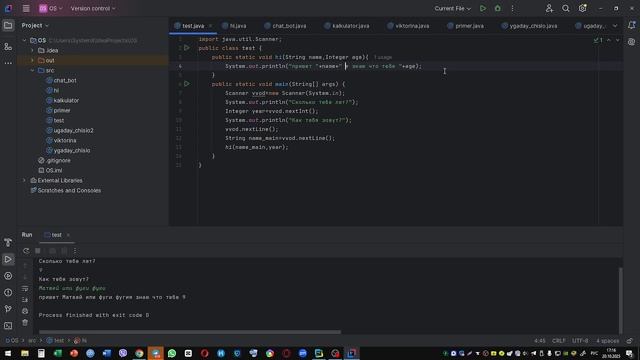Image resolution: width=640 pixels, height=360 pixels.
Task: Open the Git tool window icon
Action: (8, 309)
